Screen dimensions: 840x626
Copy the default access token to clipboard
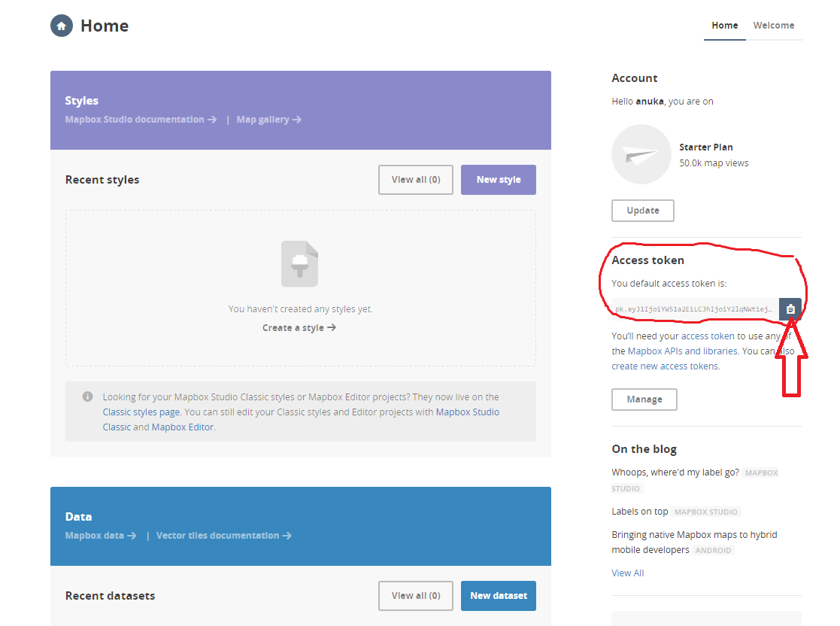pyautogui.click(x=790, y=309)
